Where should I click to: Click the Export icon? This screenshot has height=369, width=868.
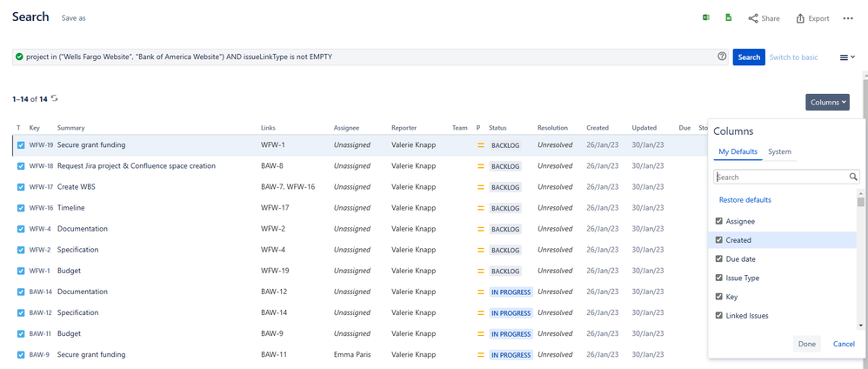coord(800,18)
